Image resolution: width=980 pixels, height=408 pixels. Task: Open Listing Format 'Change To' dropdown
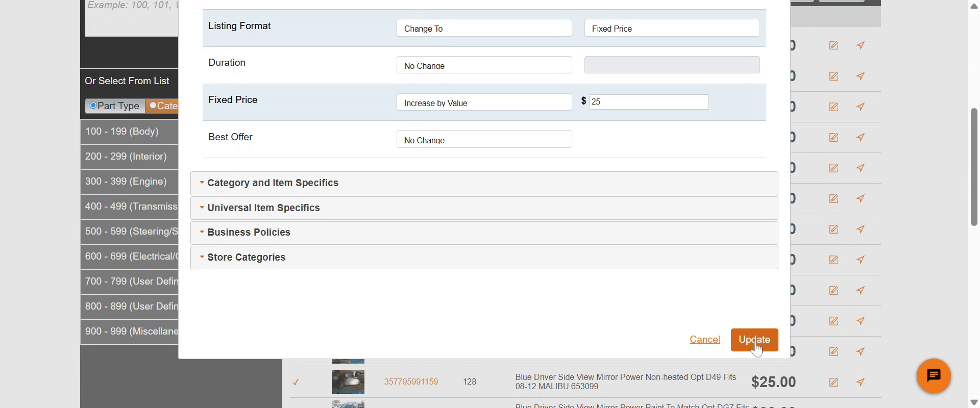484,28
